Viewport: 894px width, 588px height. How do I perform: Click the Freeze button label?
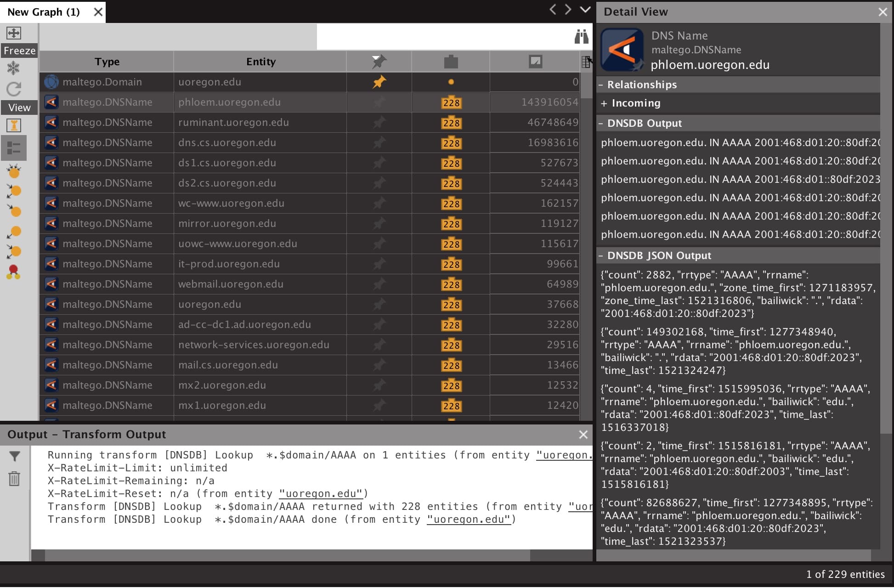coord(19,51)
